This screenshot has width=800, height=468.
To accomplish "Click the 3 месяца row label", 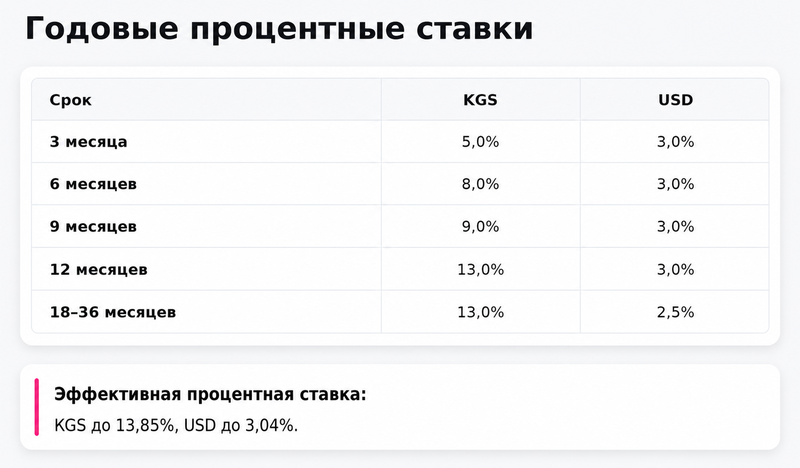I will [88, 142].
